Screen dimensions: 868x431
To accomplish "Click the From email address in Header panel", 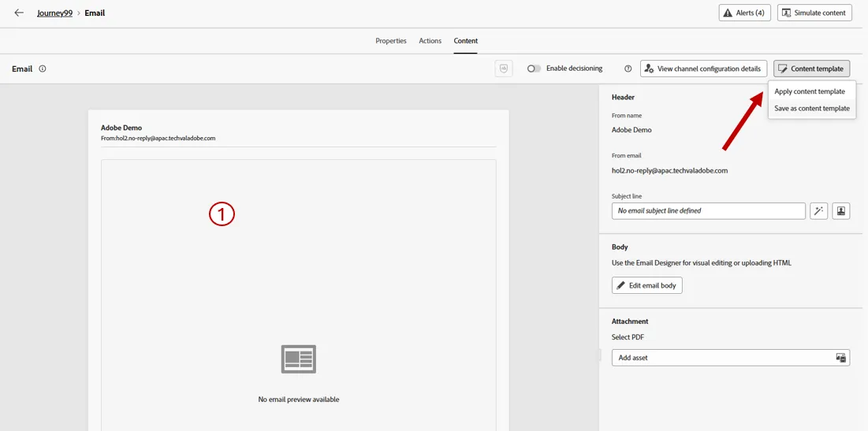I will pos(669,170).
